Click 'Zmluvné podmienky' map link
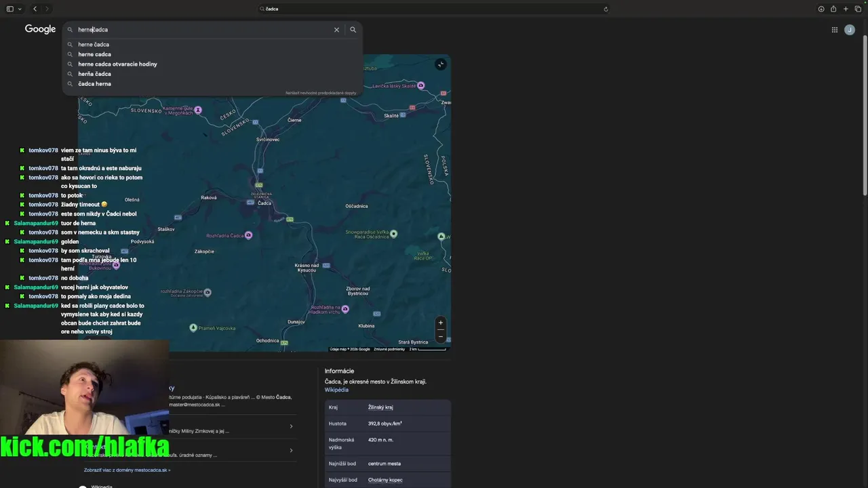The image size is (868, 488). coord(389,349)
